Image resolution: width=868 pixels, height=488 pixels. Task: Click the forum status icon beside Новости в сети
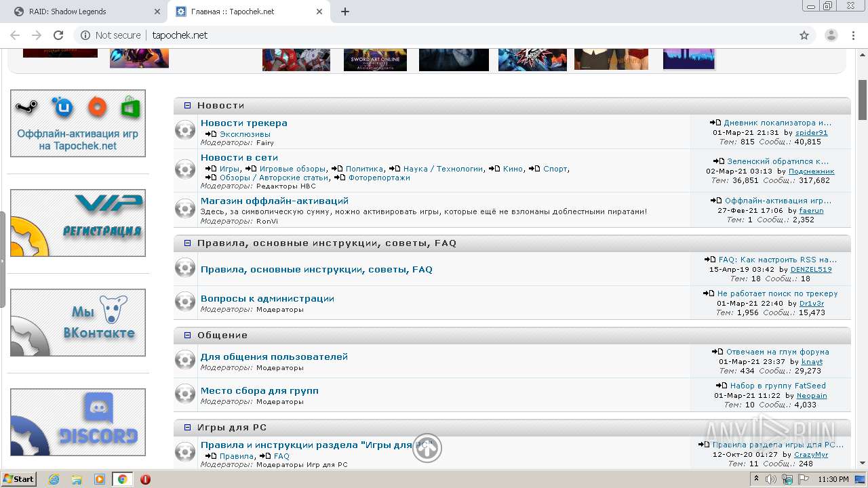click(x=185, y=169)
